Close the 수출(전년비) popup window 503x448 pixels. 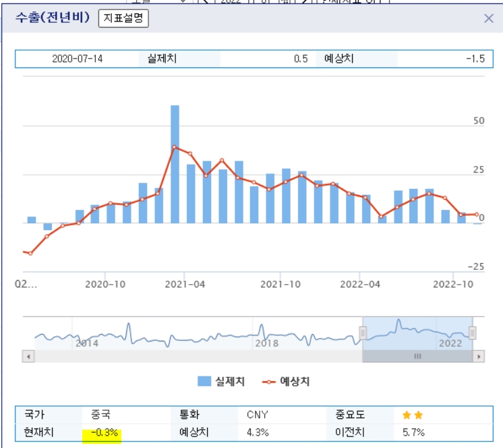tap(489, 18)
